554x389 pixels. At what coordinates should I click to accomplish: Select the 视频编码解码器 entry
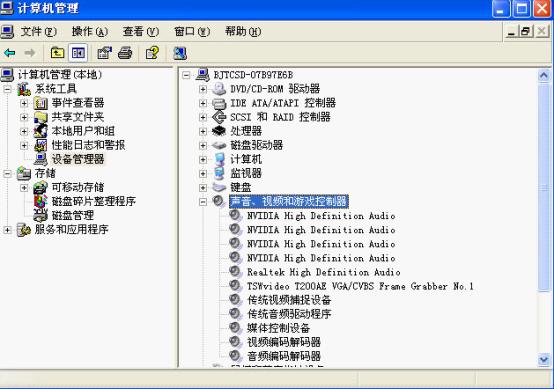(284, 342)
